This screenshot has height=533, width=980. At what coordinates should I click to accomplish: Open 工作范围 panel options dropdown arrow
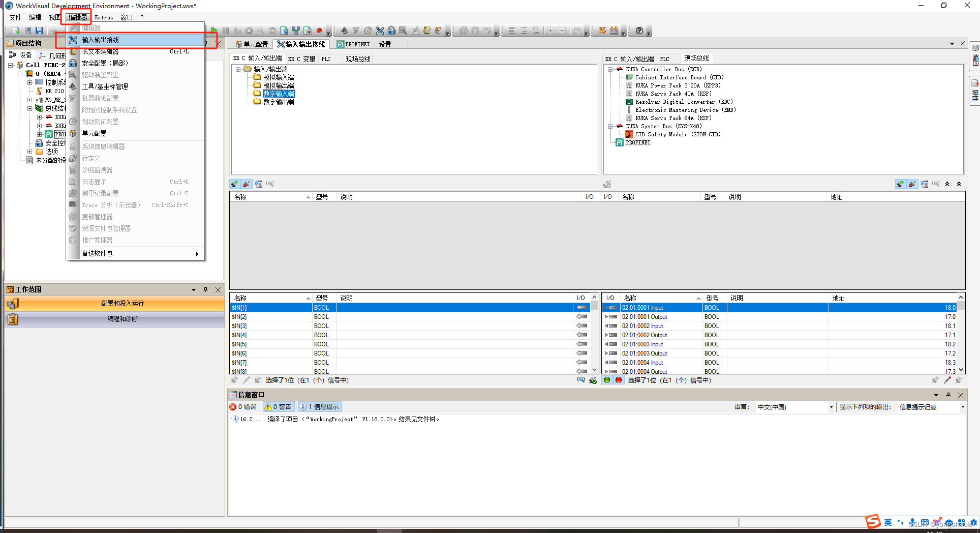click(194, 290)
